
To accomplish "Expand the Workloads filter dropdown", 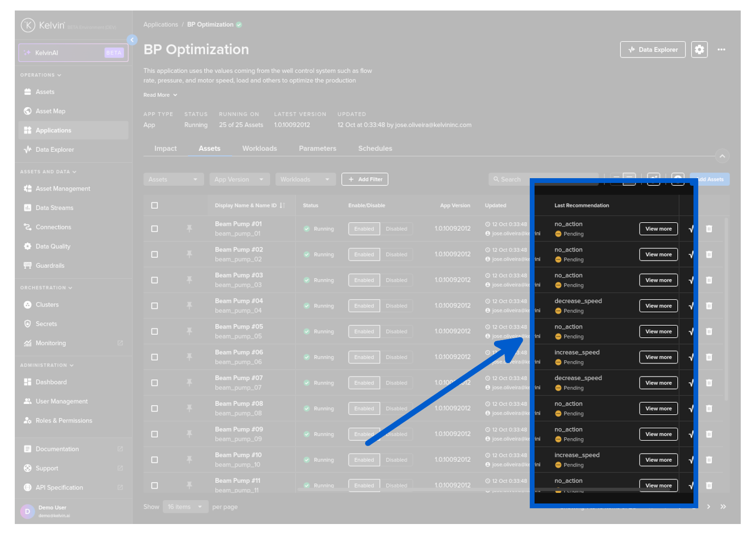I will (x=305, y=180).
